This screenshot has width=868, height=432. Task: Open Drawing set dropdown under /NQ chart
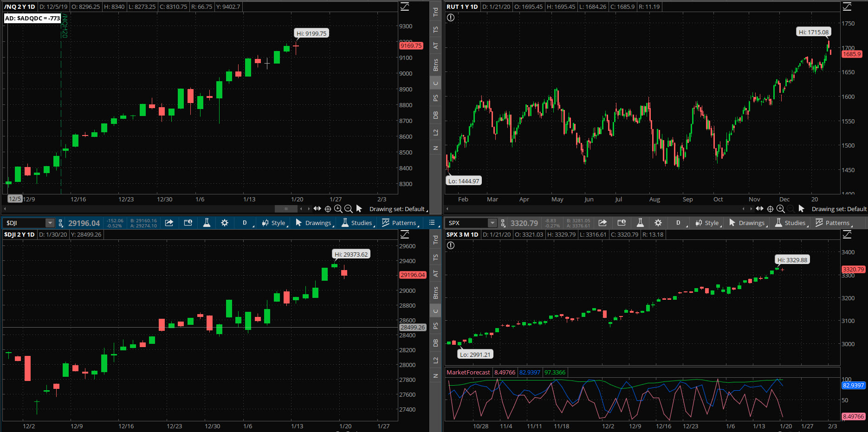point(398,209)
